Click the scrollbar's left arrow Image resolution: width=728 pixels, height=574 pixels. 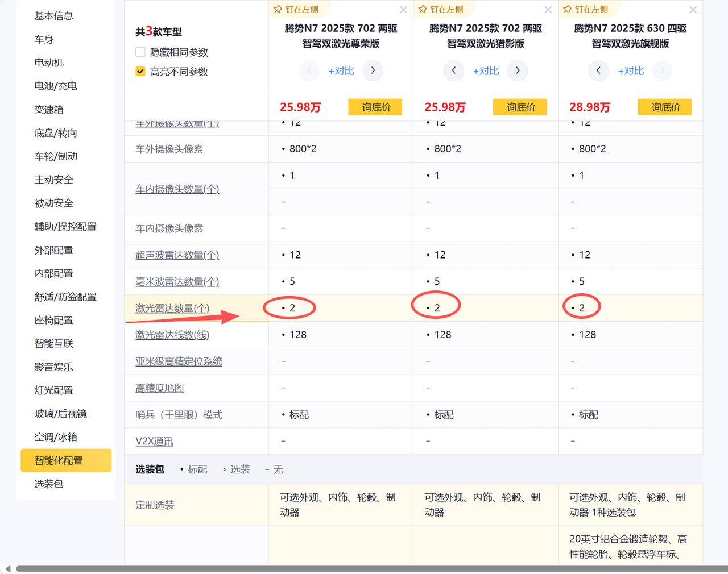tap(7, 569)
